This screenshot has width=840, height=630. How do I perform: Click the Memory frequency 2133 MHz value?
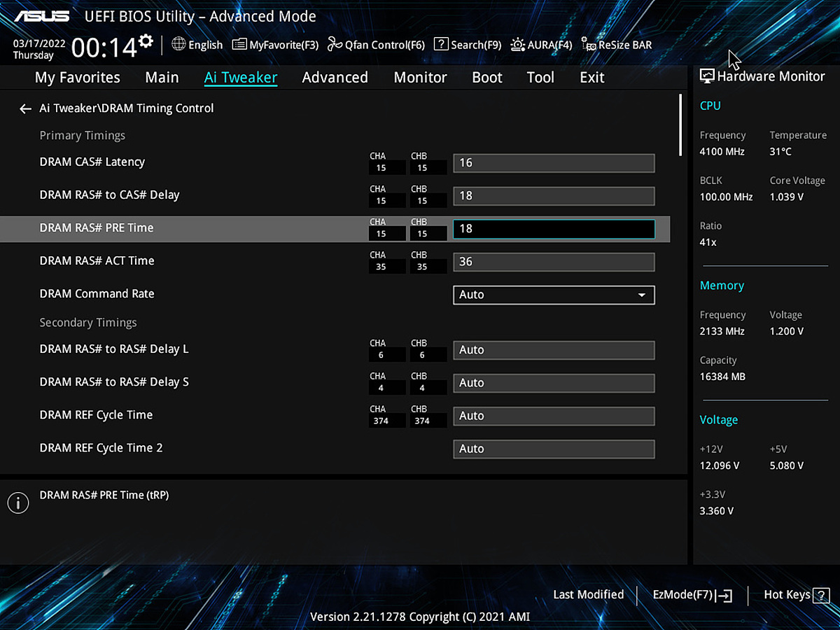[x=722, y=331]
